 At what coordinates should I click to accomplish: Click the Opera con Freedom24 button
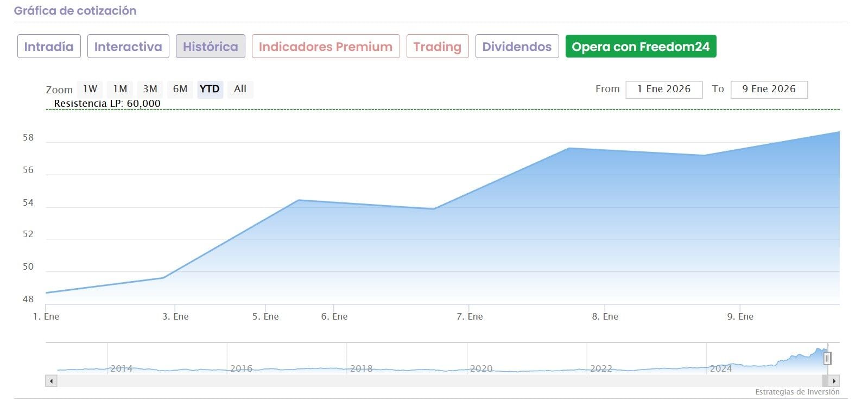(641, 47)
